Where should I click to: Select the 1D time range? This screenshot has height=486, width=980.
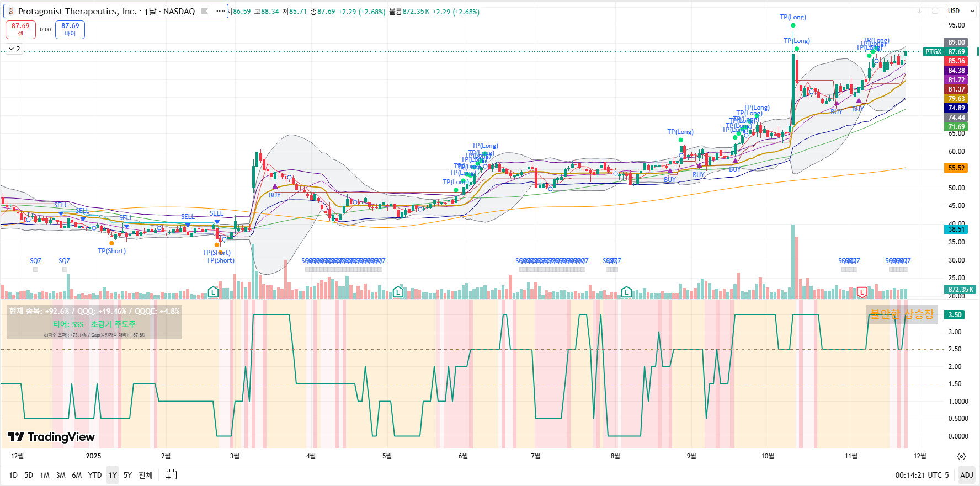click(13, 475)
